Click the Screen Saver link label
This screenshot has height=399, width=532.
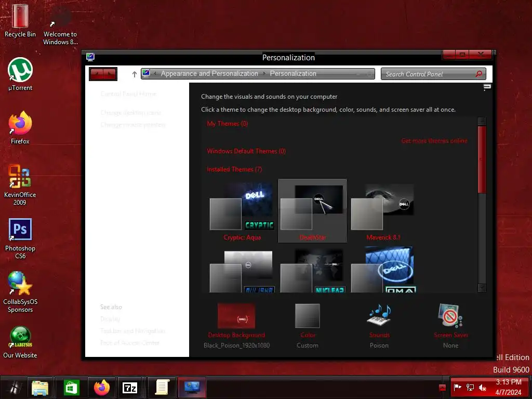click(450, 335)
